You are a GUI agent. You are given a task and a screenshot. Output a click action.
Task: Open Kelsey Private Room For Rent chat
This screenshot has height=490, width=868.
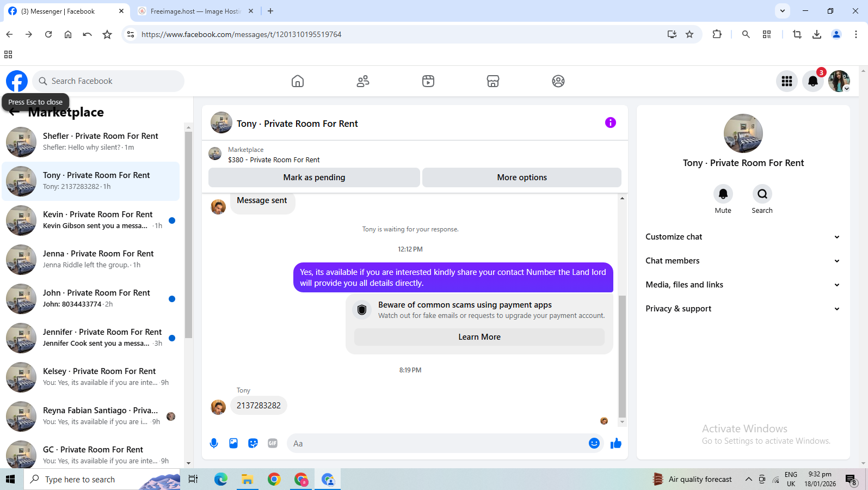(x=91, y=377)
